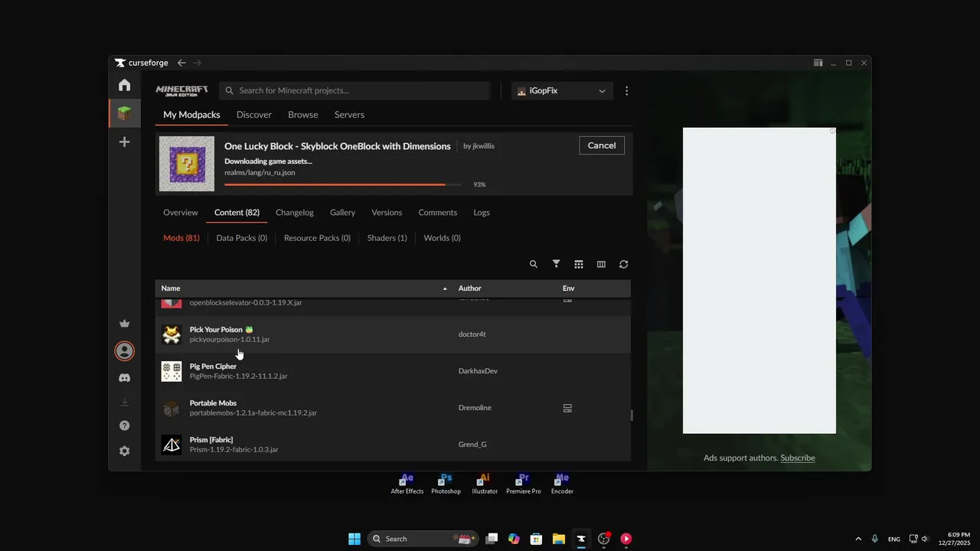Open the volume speaker tray icon
Screen dimensions: 980x551
(925, 539)
